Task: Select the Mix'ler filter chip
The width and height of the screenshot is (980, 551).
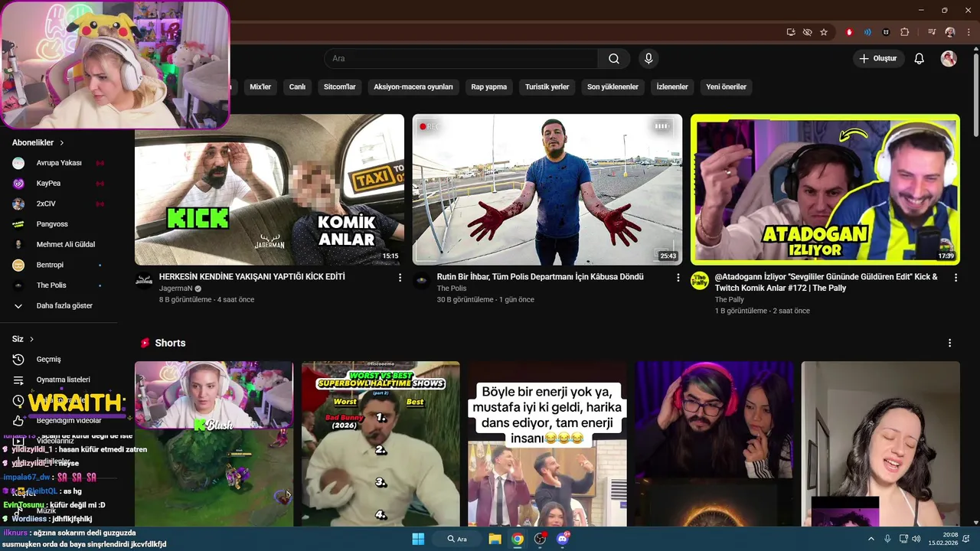Action: pos(260,87)
